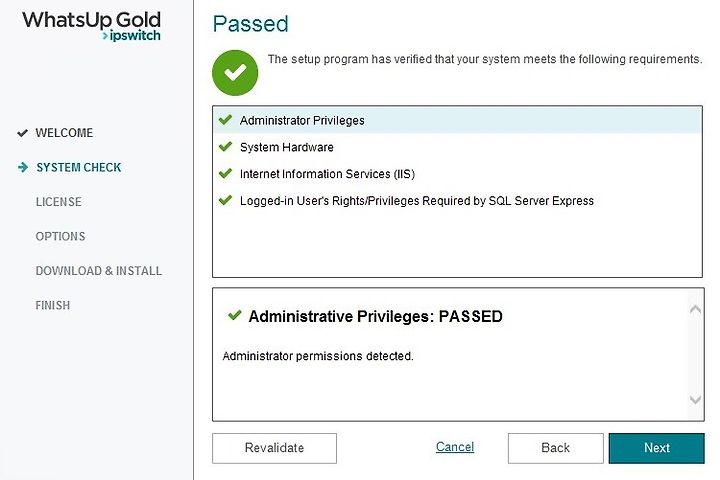The width and height of the screenshot is (720, 480).
Task: Click the Cancel link
Action: coord(455,447)
